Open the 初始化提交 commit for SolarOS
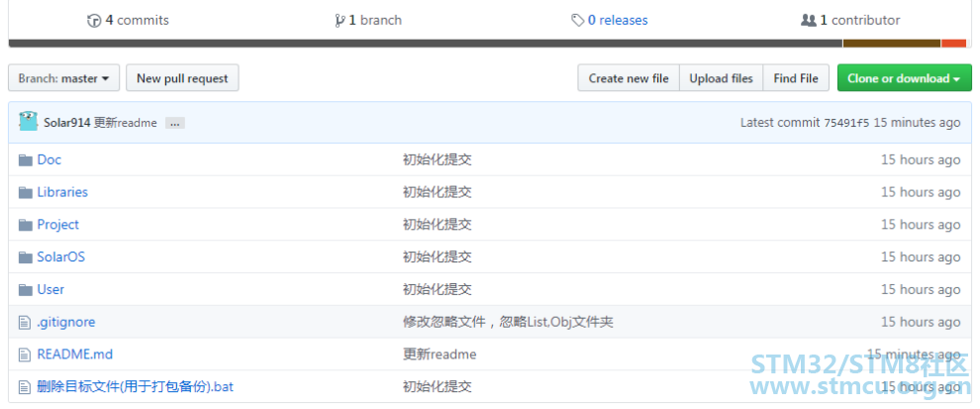Viewport: 980px width, 409px height. click(x=437, y=257)
